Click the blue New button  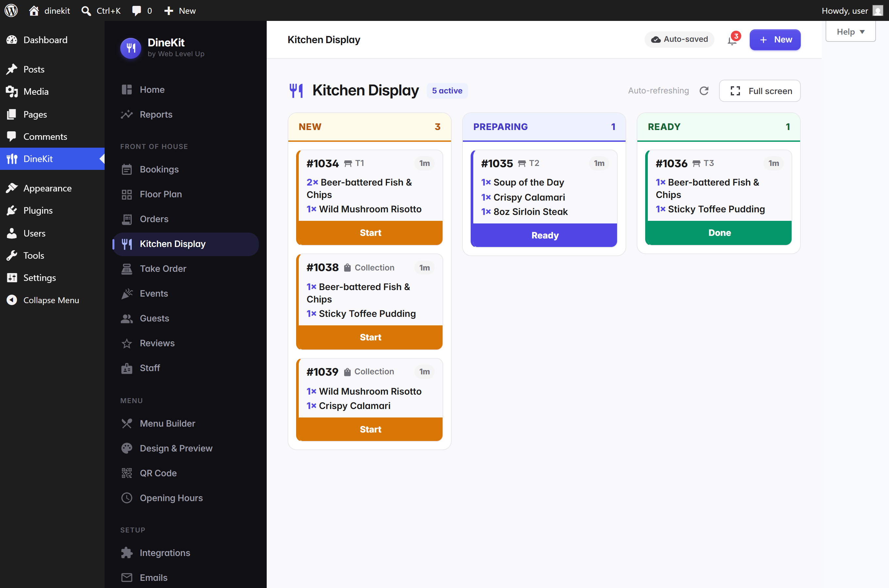point(775,40)
